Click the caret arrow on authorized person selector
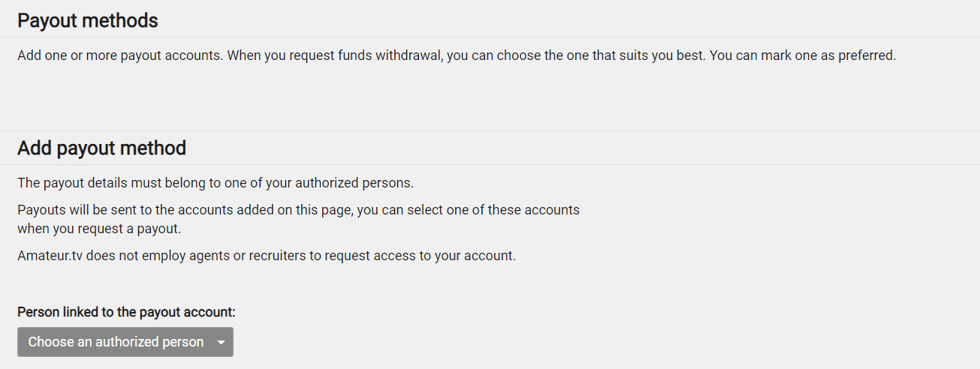 point(222,343)
